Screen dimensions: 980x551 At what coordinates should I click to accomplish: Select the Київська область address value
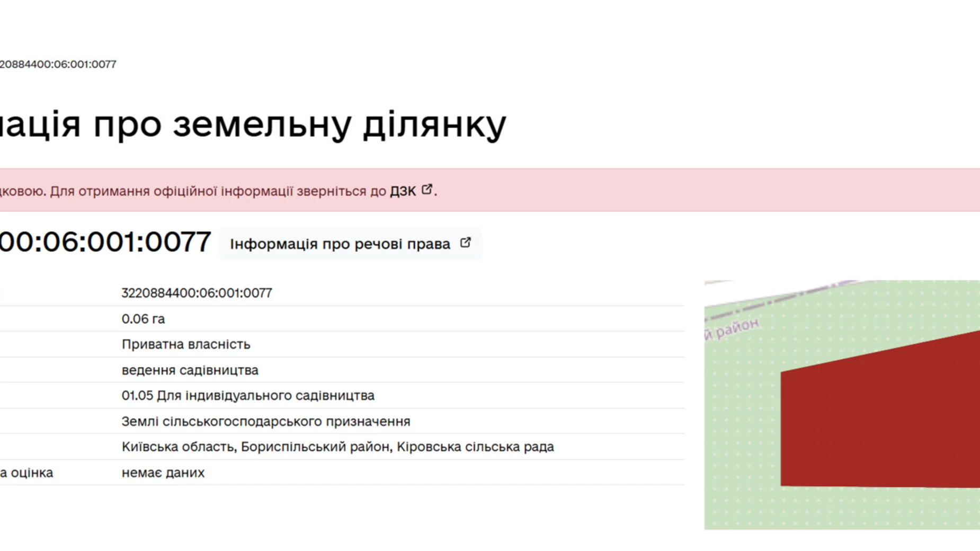point(337,447)
